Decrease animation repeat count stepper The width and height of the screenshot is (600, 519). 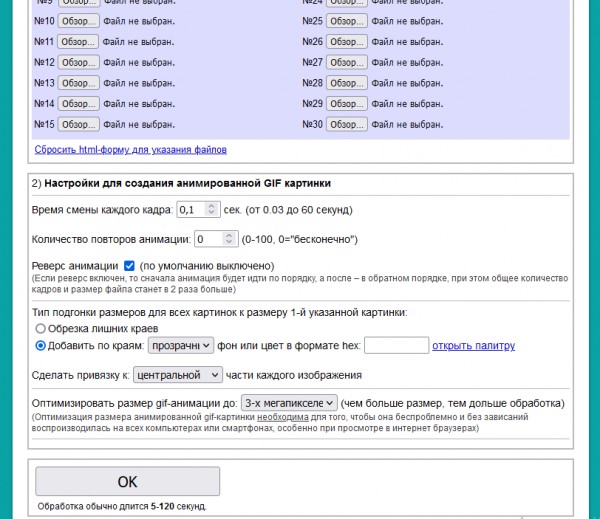point(229,243)
